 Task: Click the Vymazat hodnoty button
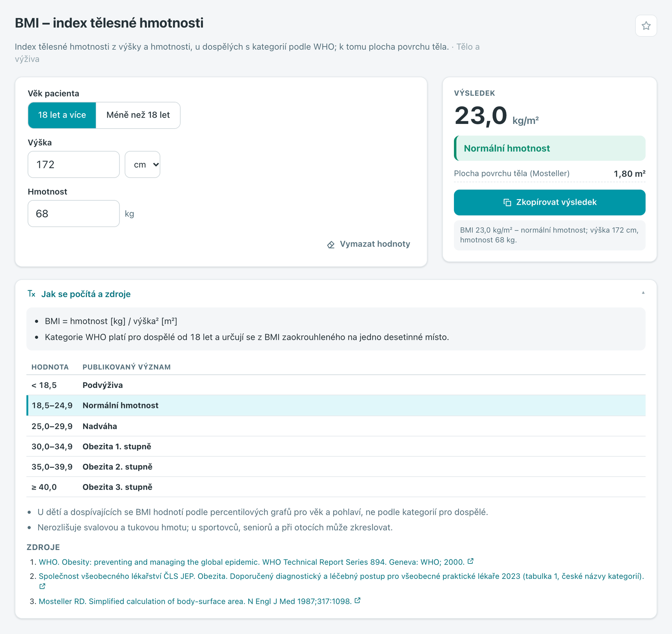(368, 244)
